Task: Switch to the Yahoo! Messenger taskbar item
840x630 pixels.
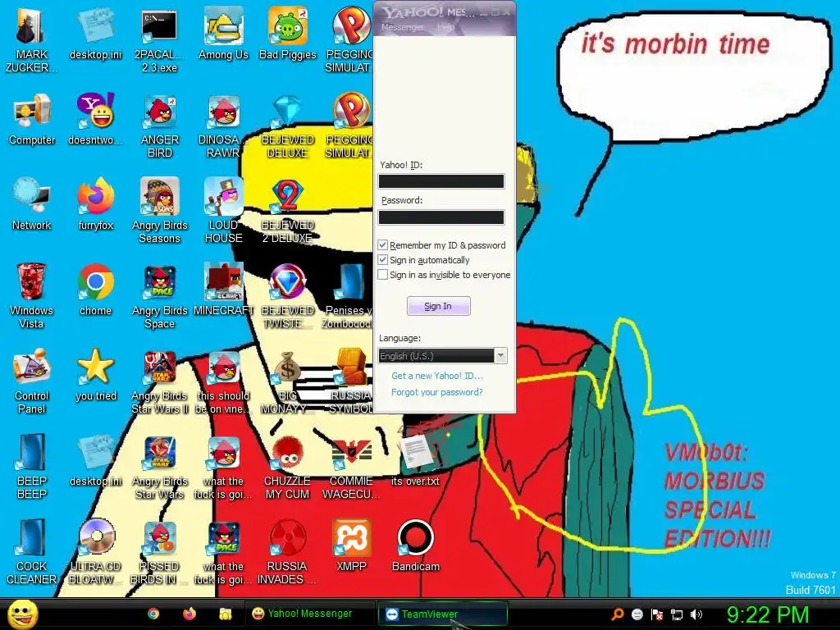Action: click(x=309, y=614)
